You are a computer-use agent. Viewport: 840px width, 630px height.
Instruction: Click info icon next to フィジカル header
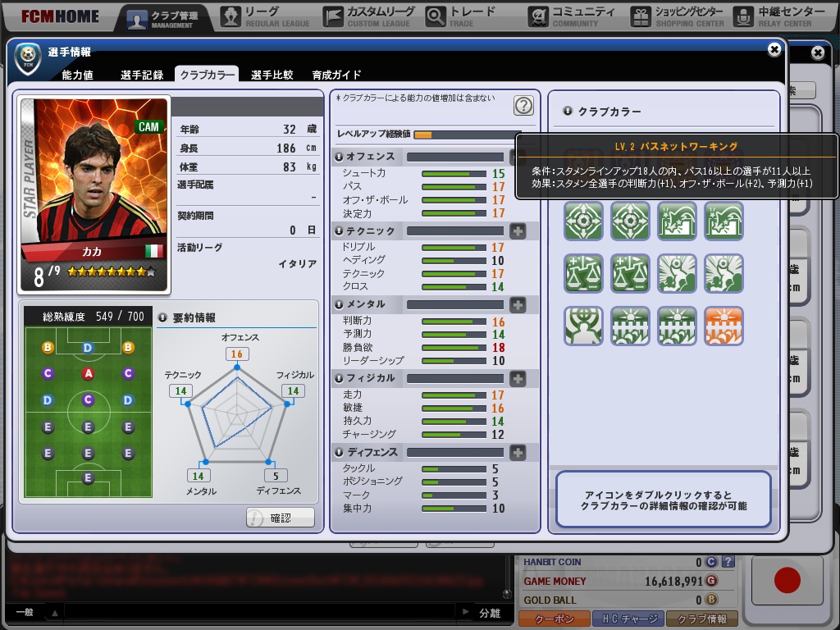click(x=339, y=379)
